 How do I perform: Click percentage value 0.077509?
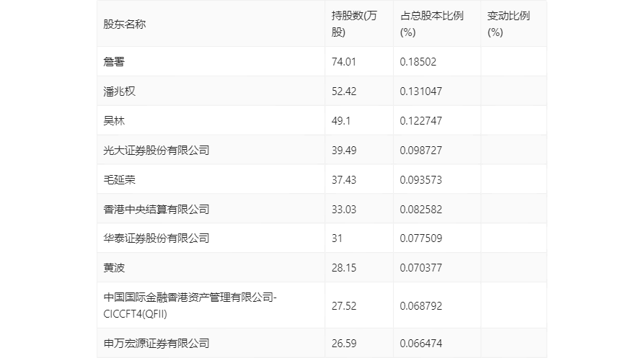[x=421, y=238]
